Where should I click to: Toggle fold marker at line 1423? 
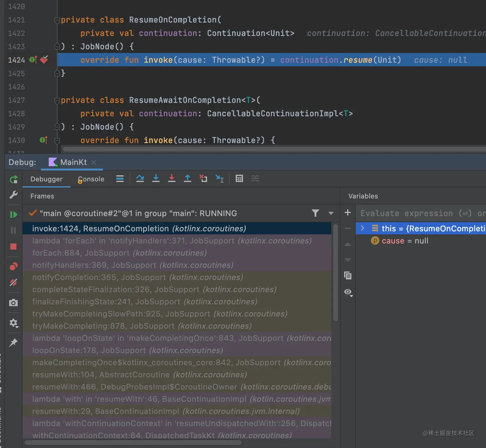pos(57,47)
